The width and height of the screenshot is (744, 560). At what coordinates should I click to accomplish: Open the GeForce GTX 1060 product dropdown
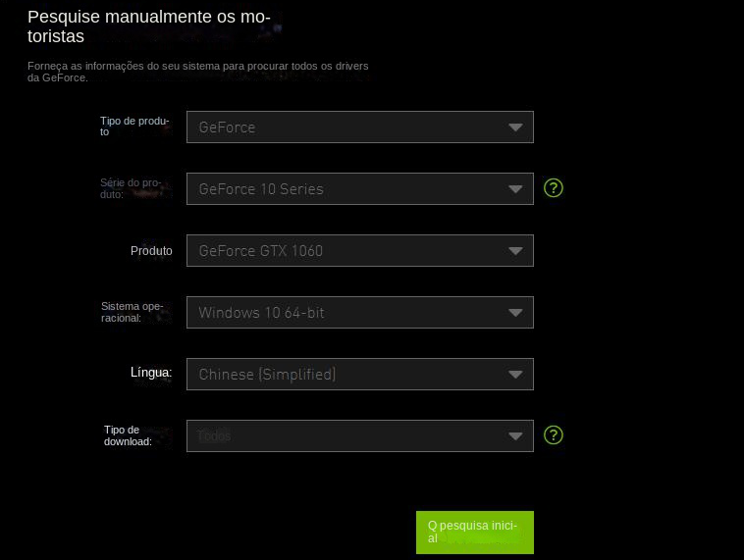[x=359, y=251]
